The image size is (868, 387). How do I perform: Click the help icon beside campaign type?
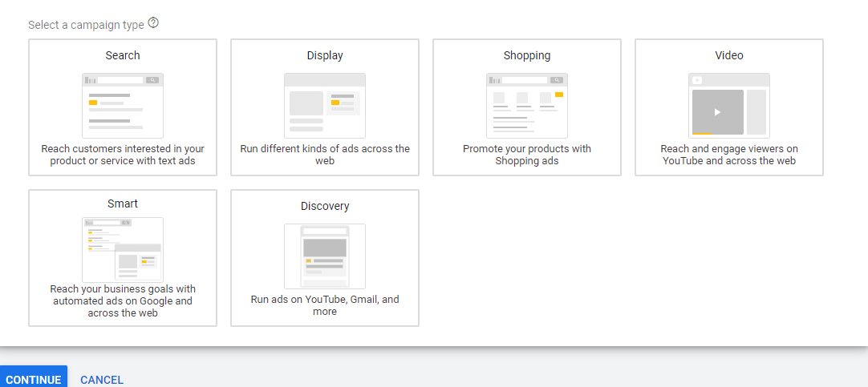(153, 23)
